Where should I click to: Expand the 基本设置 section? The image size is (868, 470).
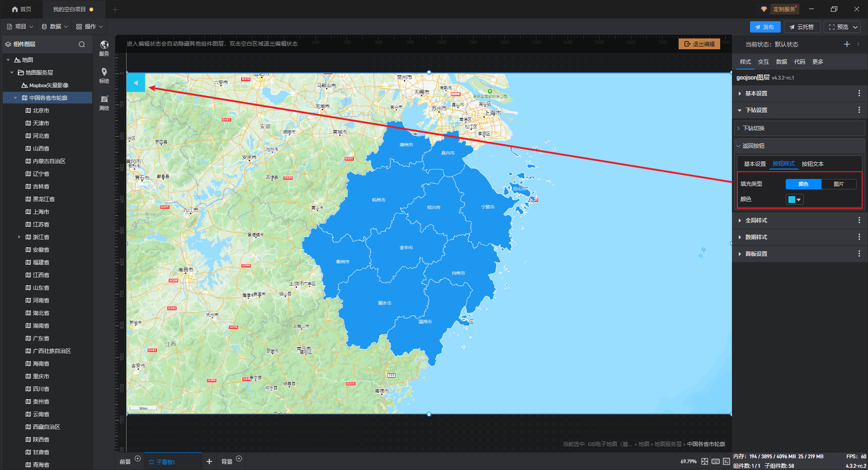pos(740,94)
